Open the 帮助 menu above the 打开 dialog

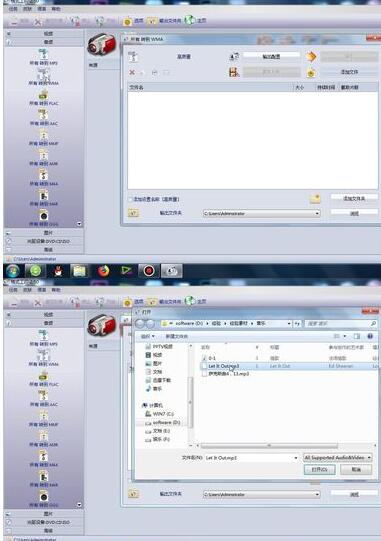click(x=56, y=290)
